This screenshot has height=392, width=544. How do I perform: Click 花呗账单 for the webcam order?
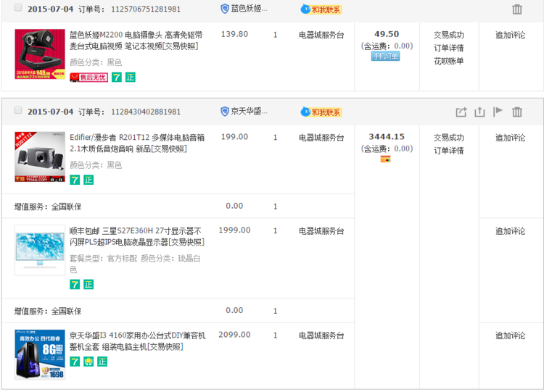coord(448,62)
